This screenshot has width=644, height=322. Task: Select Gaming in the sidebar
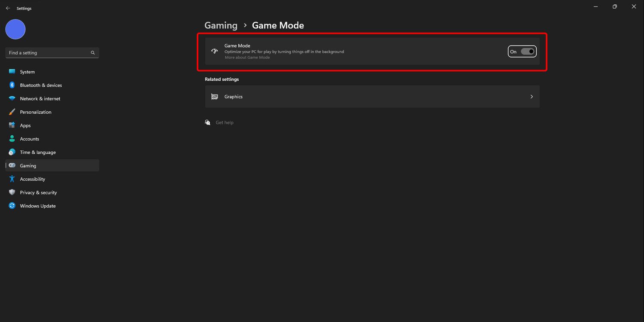28,166
